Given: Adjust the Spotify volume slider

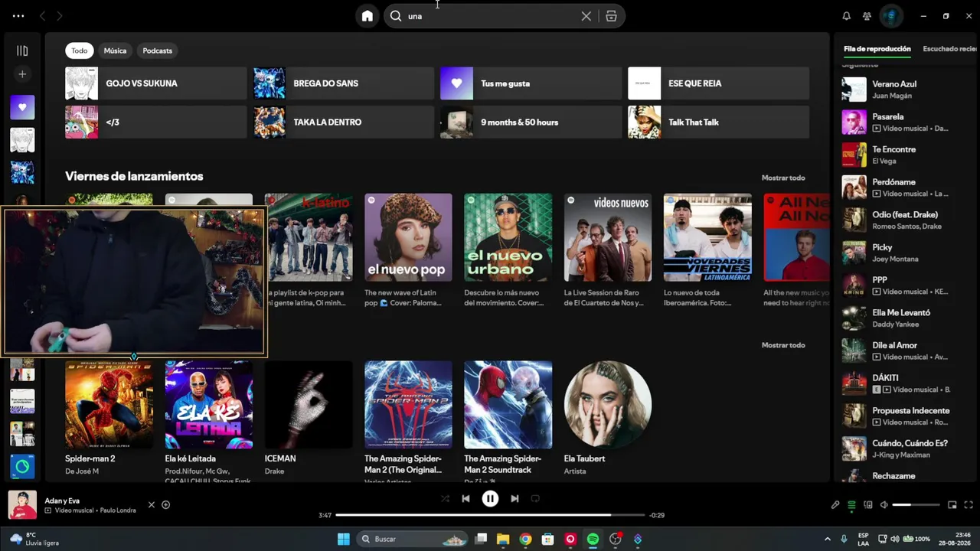Looking at the screenshot, I should (x=916, y=505).
